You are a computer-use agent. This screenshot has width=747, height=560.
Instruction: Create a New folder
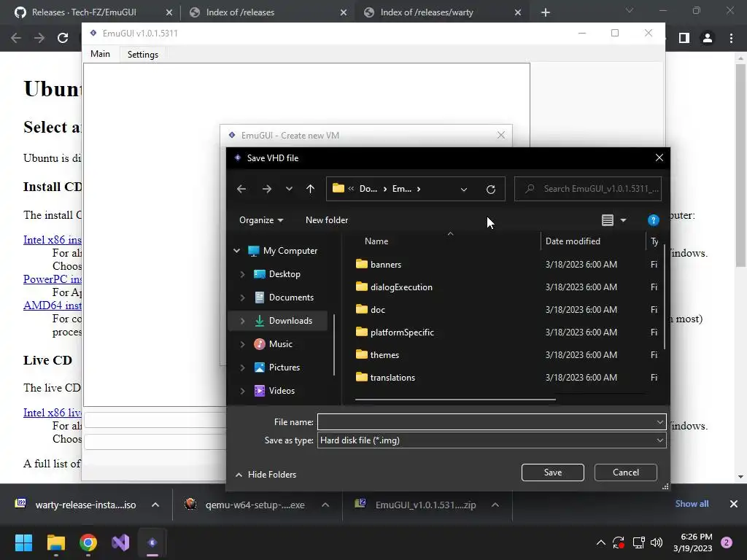point(327,220)
